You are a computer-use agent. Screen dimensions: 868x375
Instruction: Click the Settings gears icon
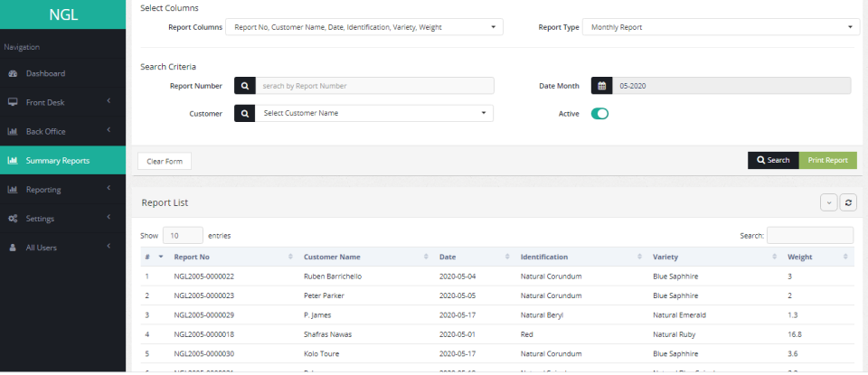[13, 219]
